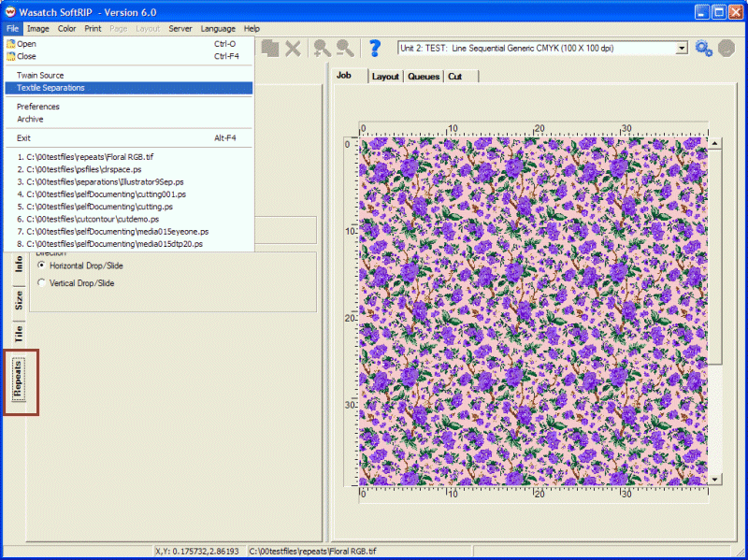Click the preview scrollbar down arrow

click(x=714, y=480)
